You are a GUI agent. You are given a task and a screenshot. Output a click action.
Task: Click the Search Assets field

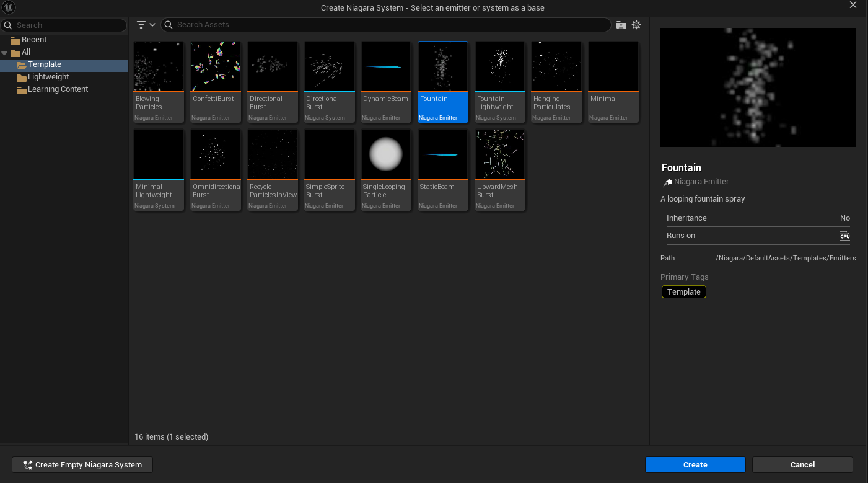point(385,25)
